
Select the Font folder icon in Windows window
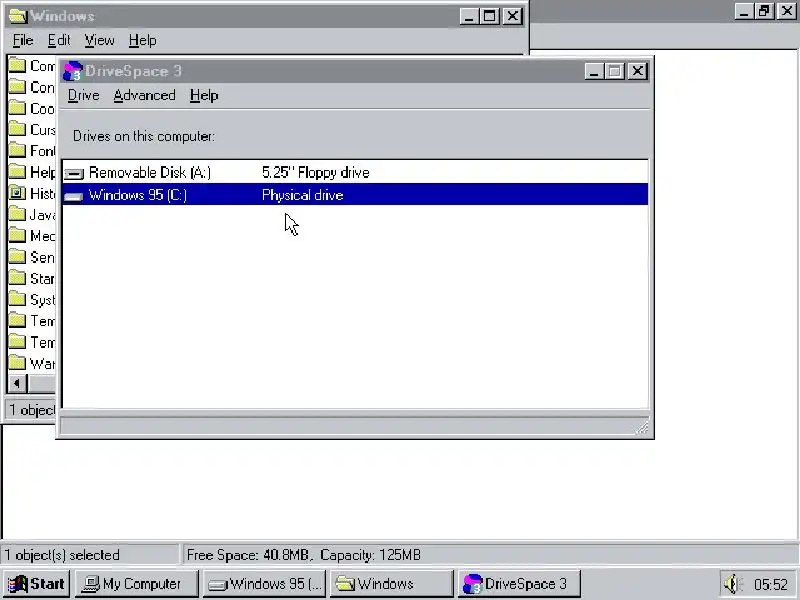(x=17, y=151)
